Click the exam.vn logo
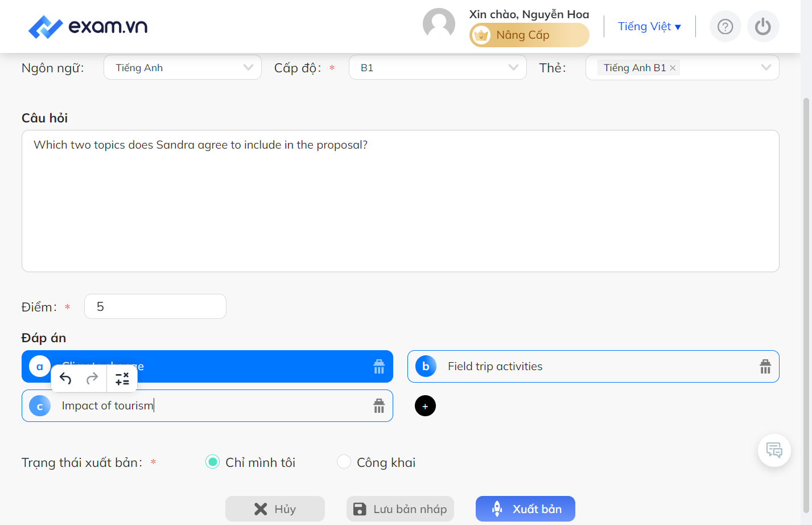The image size is (812, 525). [88, 26]
